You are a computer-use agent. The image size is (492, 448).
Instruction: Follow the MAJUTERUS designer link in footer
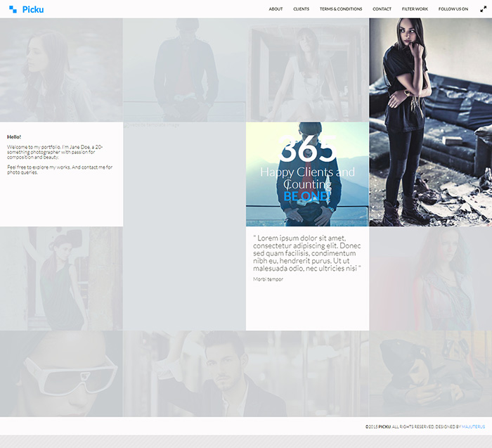(473, 427)
